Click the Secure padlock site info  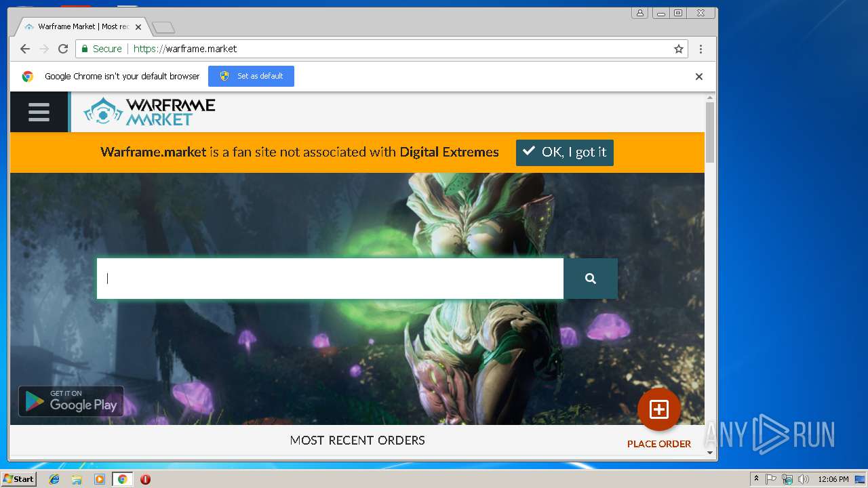(x=102, y=49)
